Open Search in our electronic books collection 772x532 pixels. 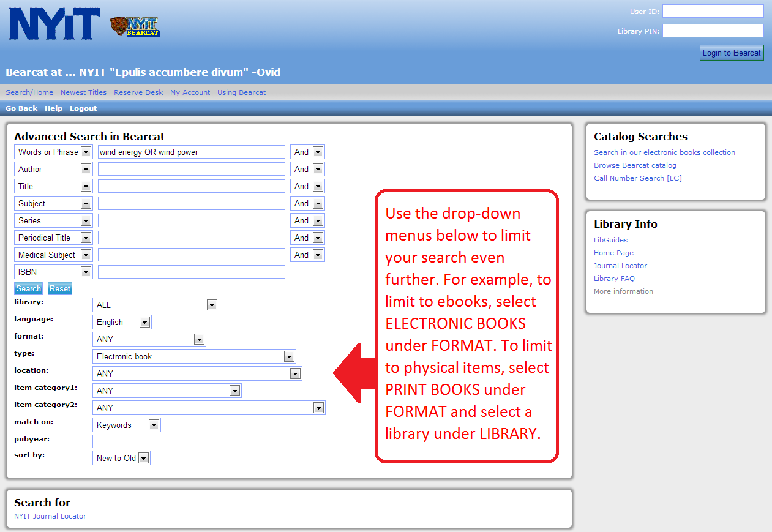click(x=664, y=152)
